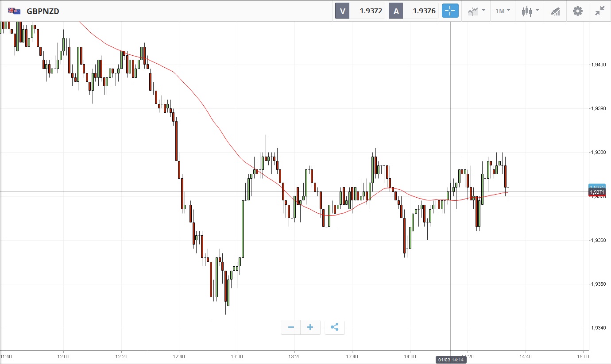The height and width of the screenshot is (364, 611).
Task: Click the GBPNZD flag icon
Action: click(14, 11)
